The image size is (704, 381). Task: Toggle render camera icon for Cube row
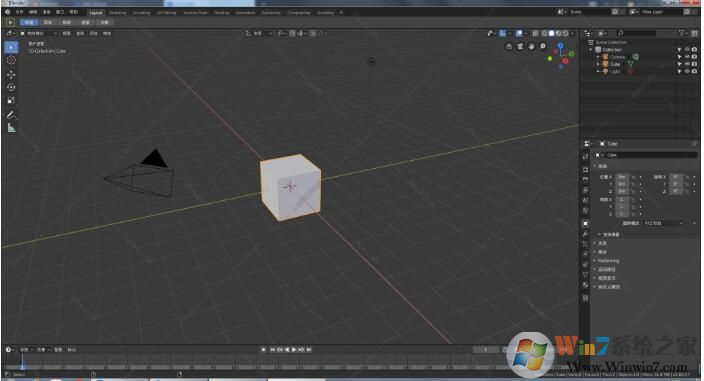pyautogui.click(x=694, y=64)
